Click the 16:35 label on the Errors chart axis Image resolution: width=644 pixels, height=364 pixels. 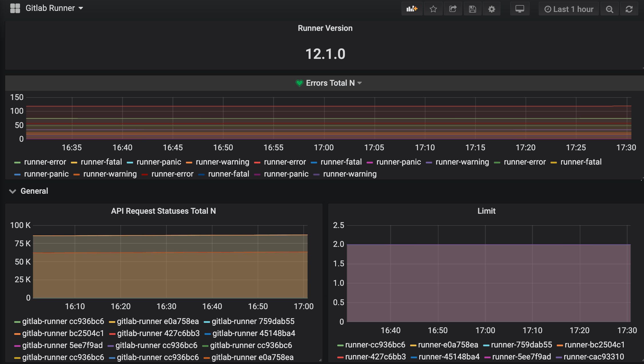pyautogui.click(x=72, y=148)
